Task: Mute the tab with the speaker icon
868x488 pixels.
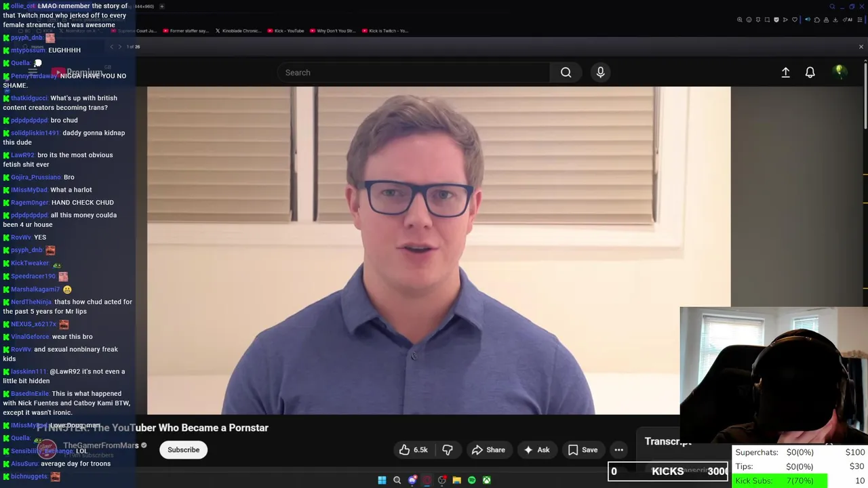Action: click(808, 20)
